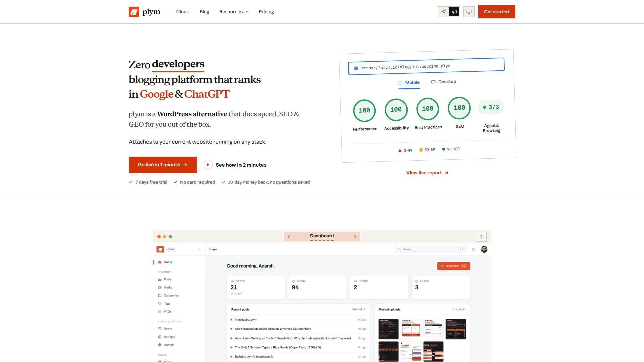
Task: Click the plym.io blog URL field
Action: pos(426,66)
